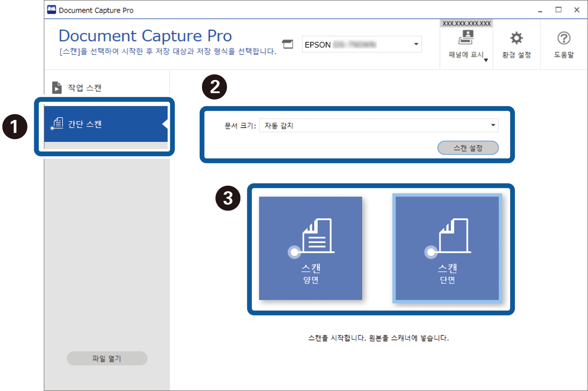Open 환경 설정 gear icon

click(516, 38)
